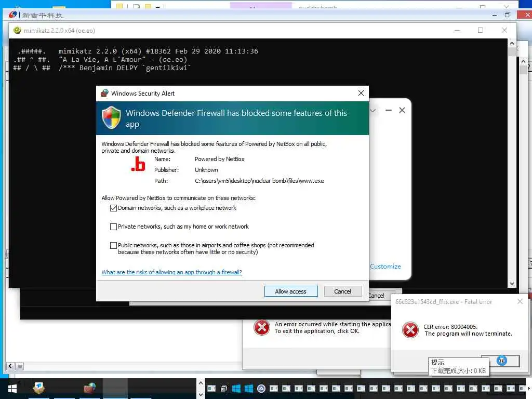Click horizontal scrollbar left arrow at bottom
This screenshot has height=399, width=532.
(x=10, y=366)
